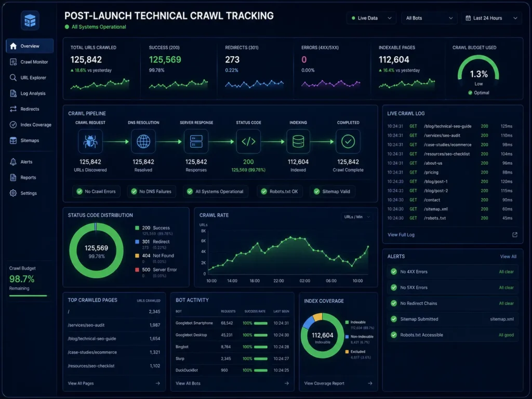Screen dimensions: 532x399
Task: Click the No 4XX Errors check icon
Action: [394, 272]
